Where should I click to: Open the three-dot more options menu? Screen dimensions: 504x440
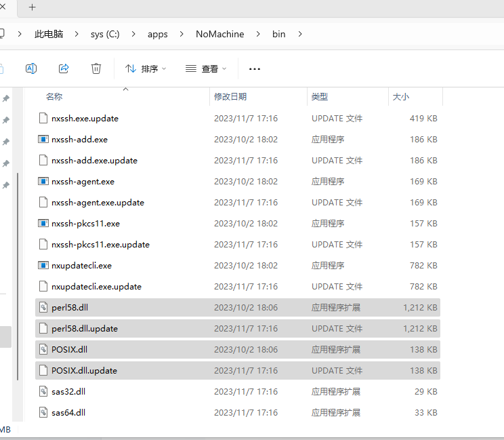(255, 69)
